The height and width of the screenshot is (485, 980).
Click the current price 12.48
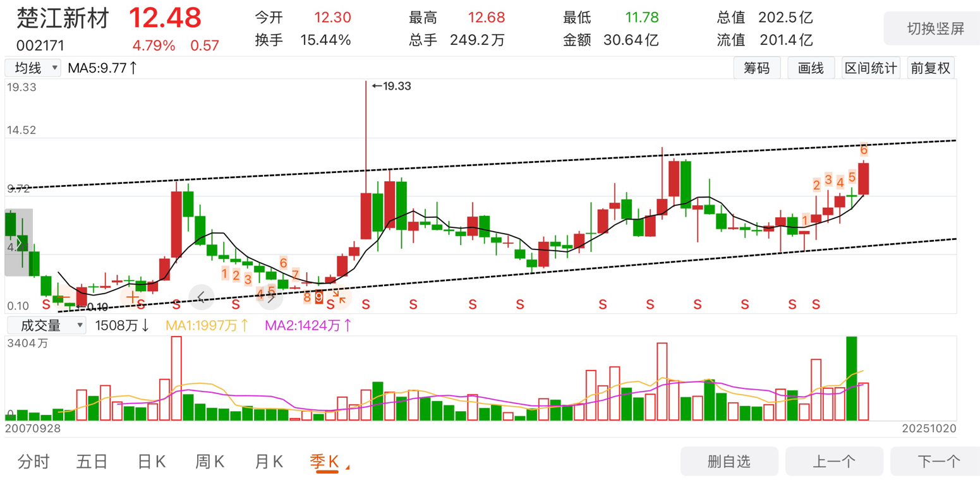click(x=166, y=18)
